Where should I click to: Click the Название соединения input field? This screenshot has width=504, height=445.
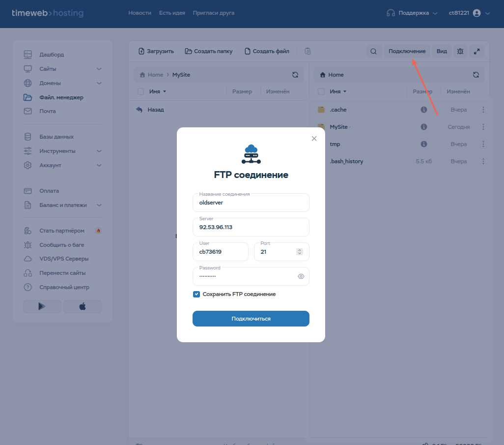[x=251, y=203]
